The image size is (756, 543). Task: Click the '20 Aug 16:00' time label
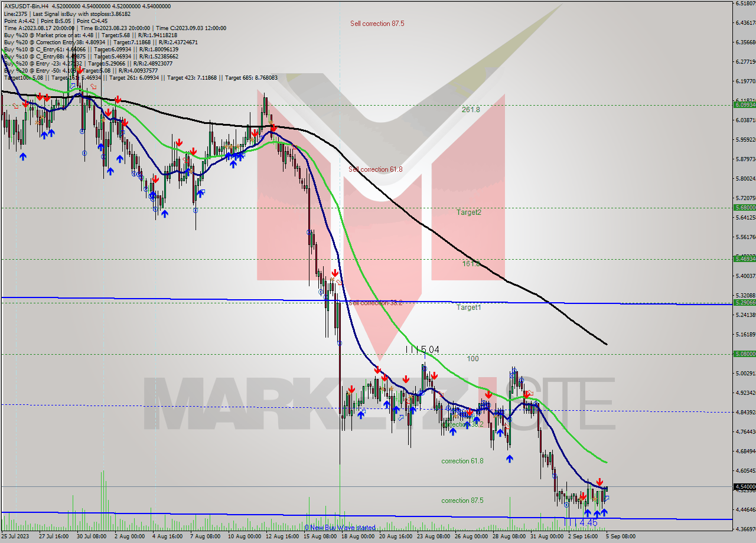pos(397,537)
